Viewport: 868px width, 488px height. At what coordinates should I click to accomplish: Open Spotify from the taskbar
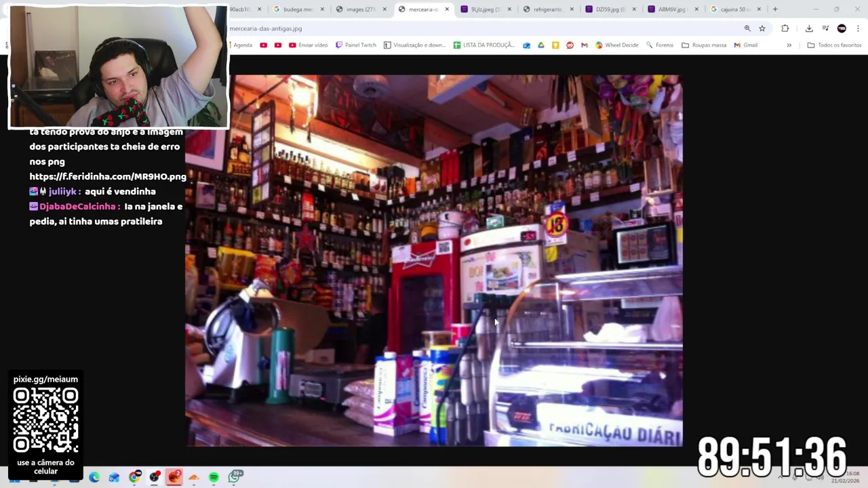coord(214,478)
